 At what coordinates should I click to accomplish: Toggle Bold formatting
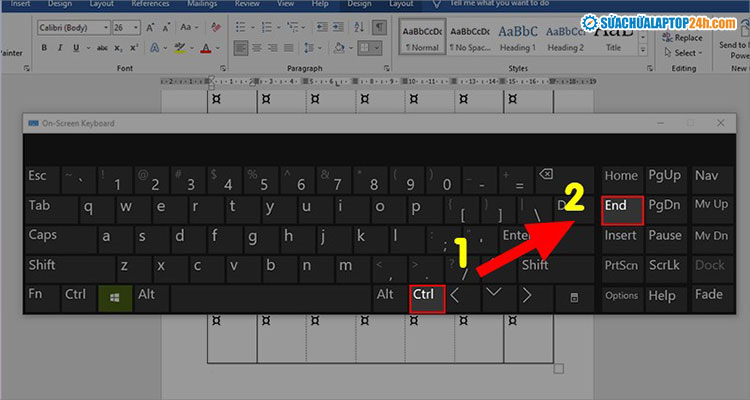point(44,48)
